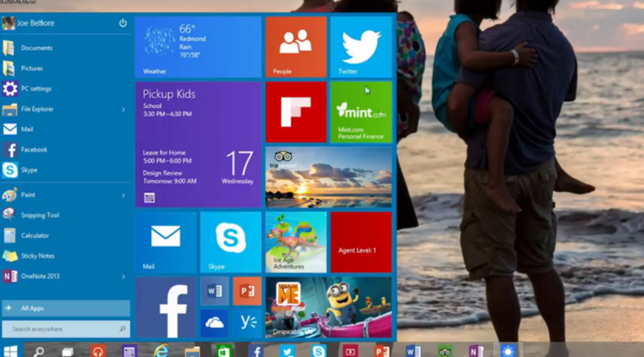Open the small Word tile
The image size is (644, 357).
click(x=214, y=291)
